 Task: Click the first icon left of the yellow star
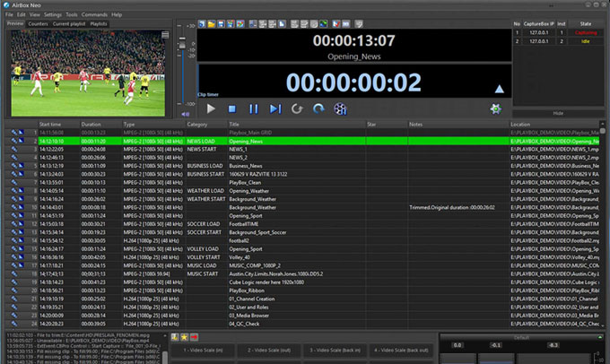tap(175, 337)
